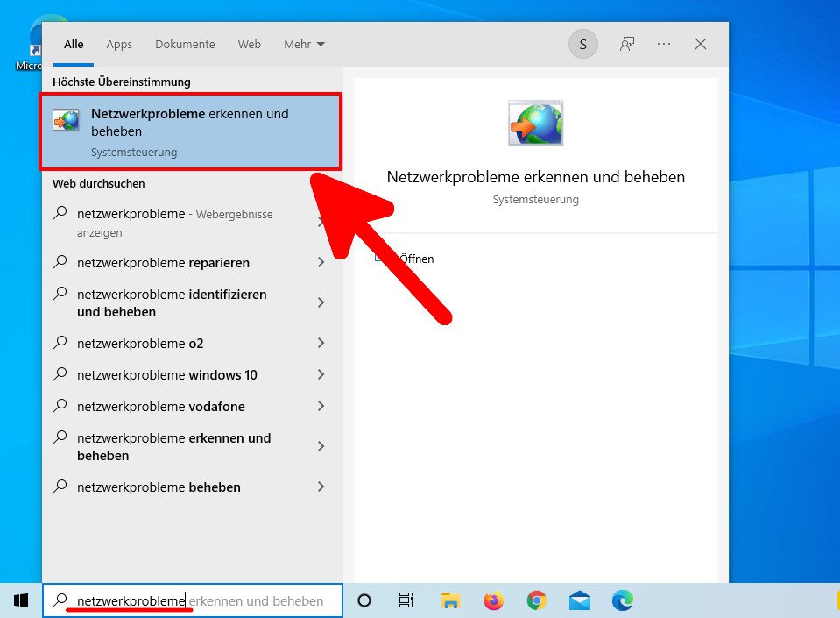The image size is (840, 618).
Task: Launch Microsoft Edge from the taskbar
Action: pos(622,600)
